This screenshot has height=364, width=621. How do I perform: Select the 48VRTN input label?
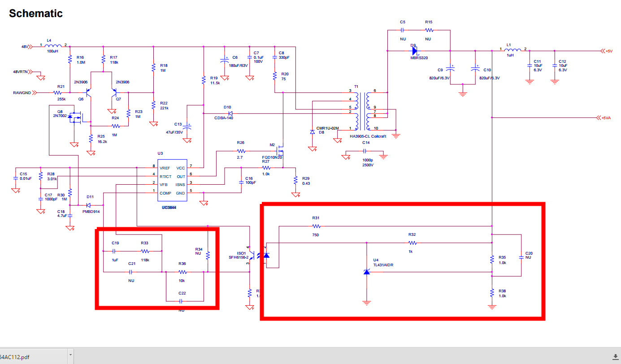pos(21,72)
